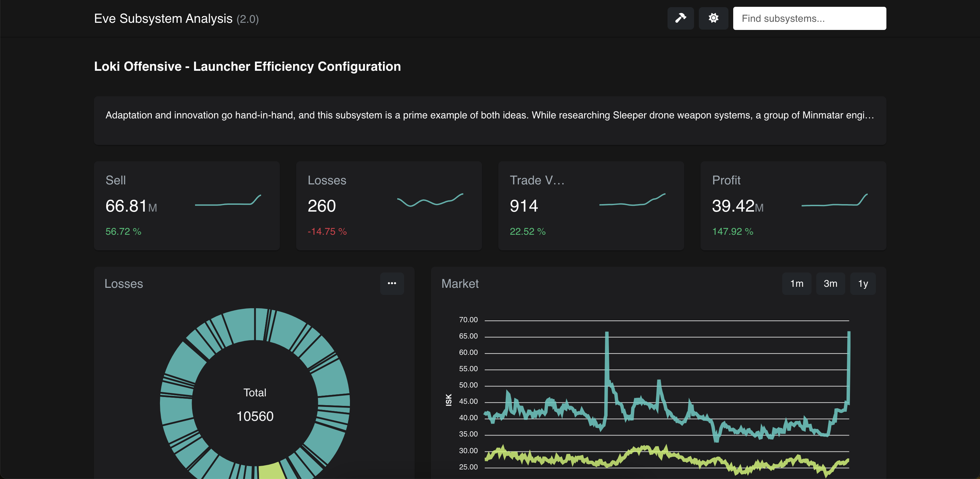This screenshot has width=980, height=479.
Task: Click the Sell value 66.81M
Action: 131,206
